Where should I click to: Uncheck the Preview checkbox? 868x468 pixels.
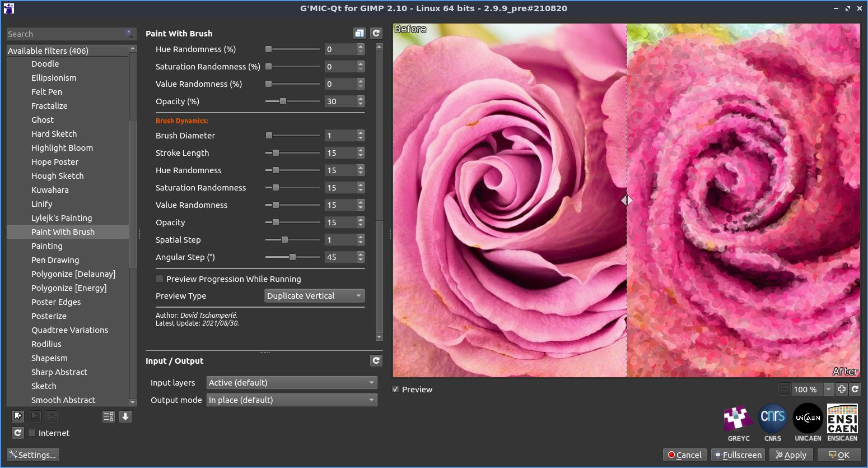(x=396, y=390)
